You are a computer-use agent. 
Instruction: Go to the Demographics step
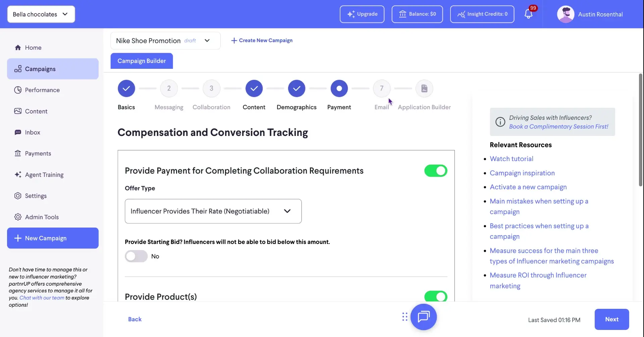click(x=297, y=88)
